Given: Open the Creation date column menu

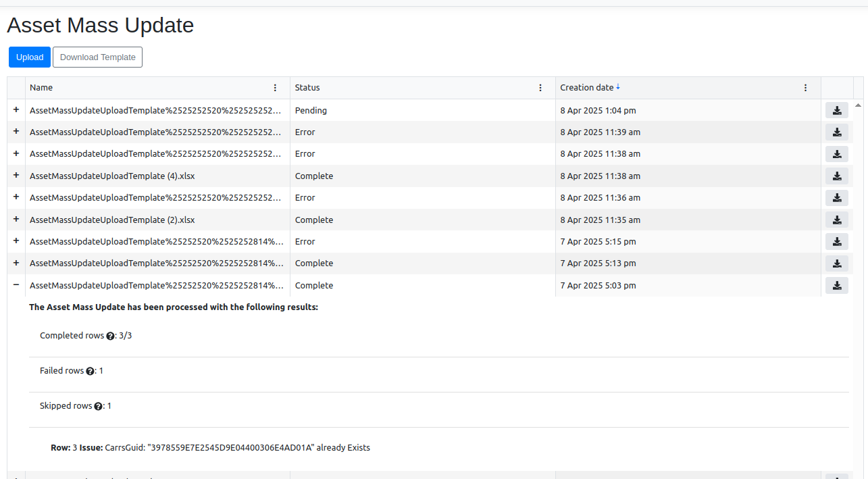Looking at the screenshot, I should (x=805, y=88).
